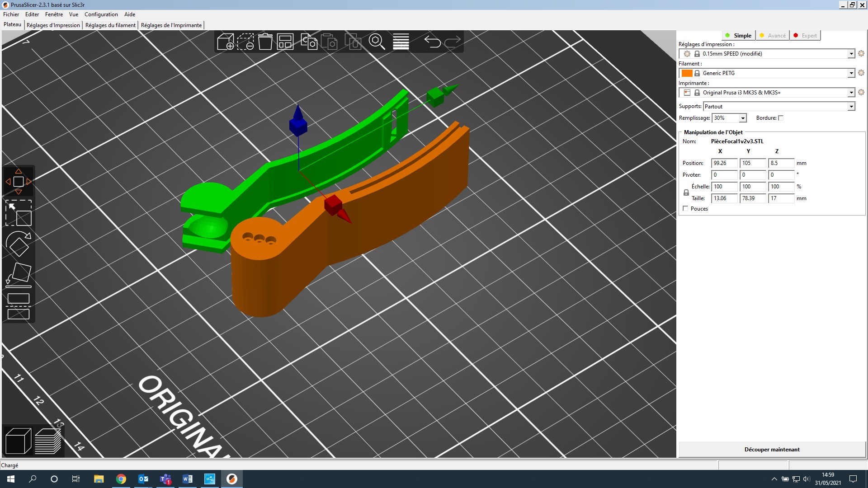Screen dimensions: 868x488
Task: Click the Arrange objects icon
Action: coord(285,42)
